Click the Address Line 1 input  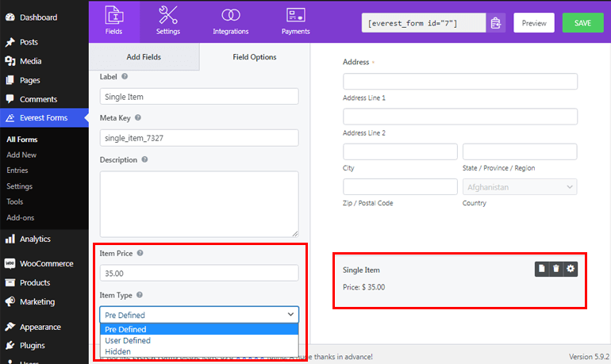(x=460, y=82)
